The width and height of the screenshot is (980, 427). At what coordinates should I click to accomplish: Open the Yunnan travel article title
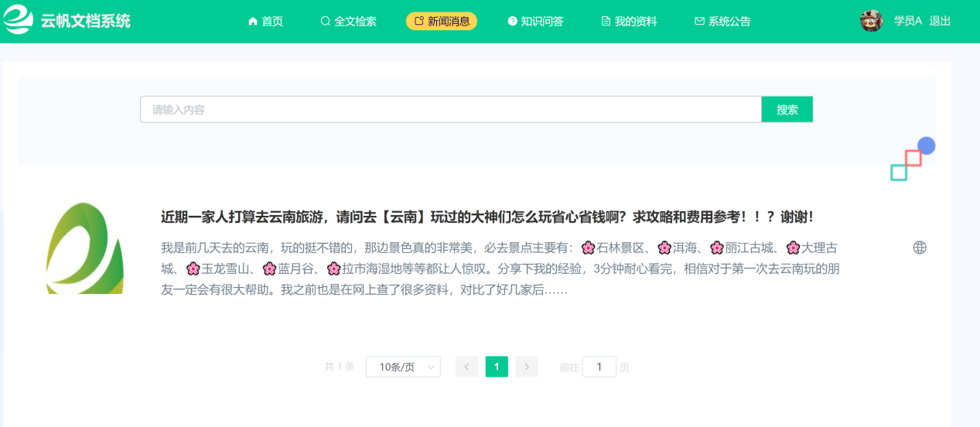[487, 217]
